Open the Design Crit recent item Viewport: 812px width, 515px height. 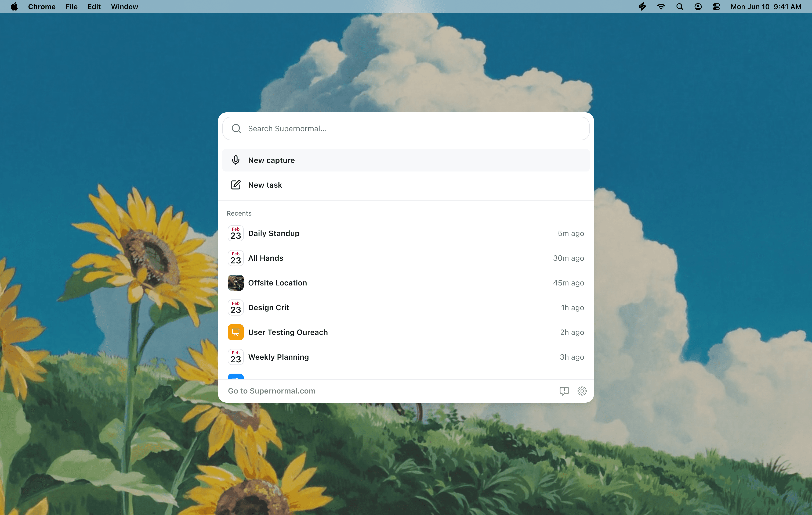(269, 307)
